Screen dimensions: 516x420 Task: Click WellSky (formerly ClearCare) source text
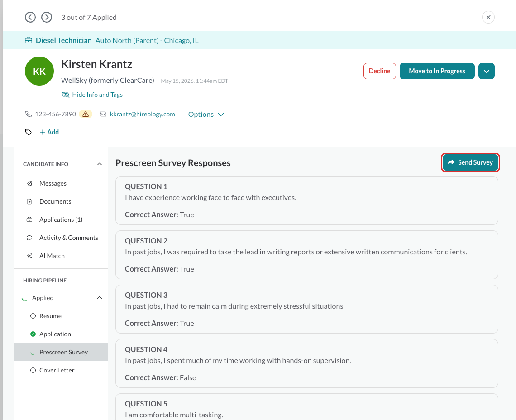108,80
